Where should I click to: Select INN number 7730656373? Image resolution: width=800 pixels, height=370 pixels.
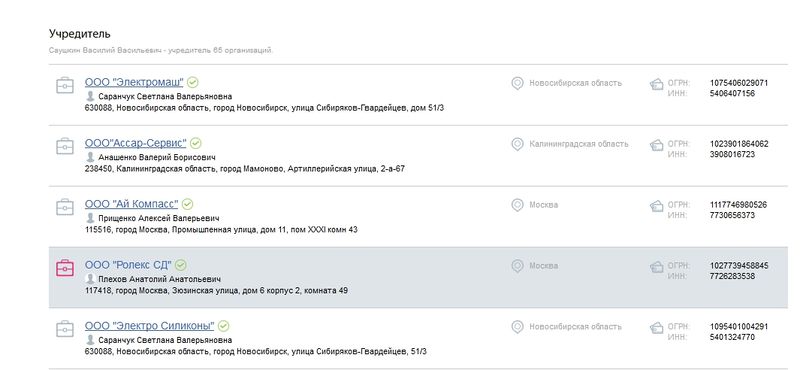[732, 215]
